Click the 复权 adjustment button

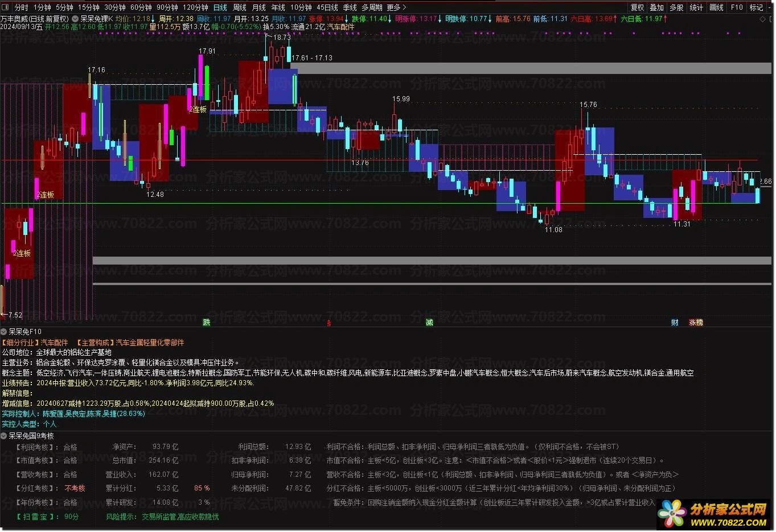(637, 7)
